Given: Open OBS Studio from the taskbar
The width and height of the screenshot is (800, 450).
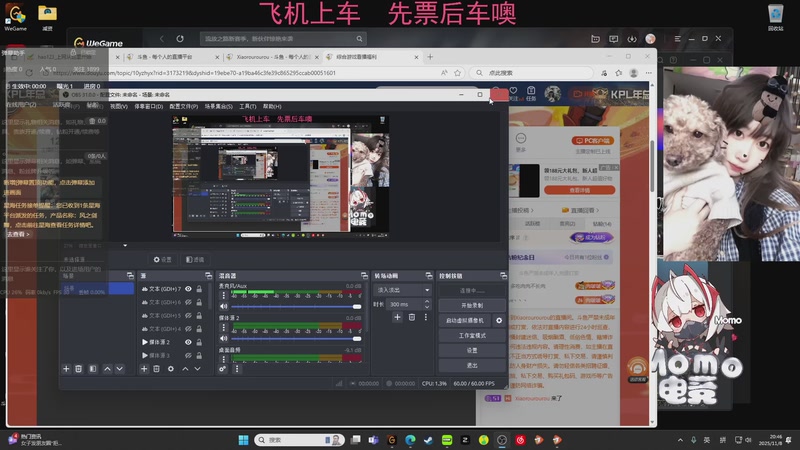Looking at the screenshot, I should 502,440.
